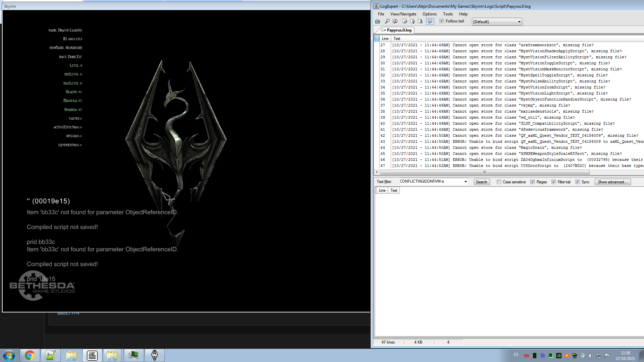This screenshot has width=644, height=362.
Task: Click the red 99 temperature tray icon
Action: click(527, 356)
